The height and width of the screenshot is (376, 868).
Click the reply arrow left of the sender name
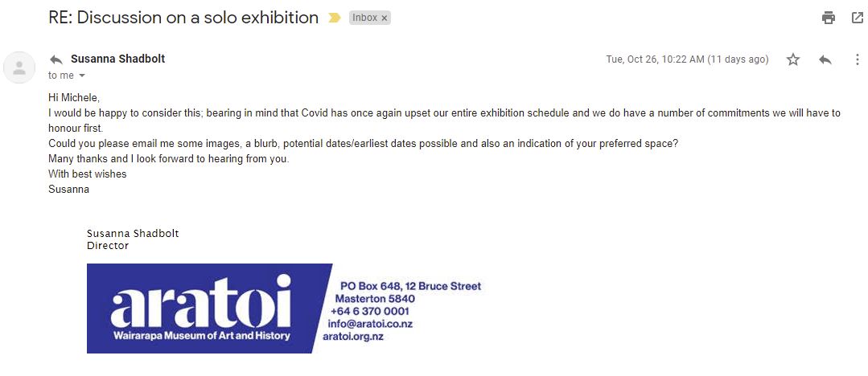tap(56, 59)
